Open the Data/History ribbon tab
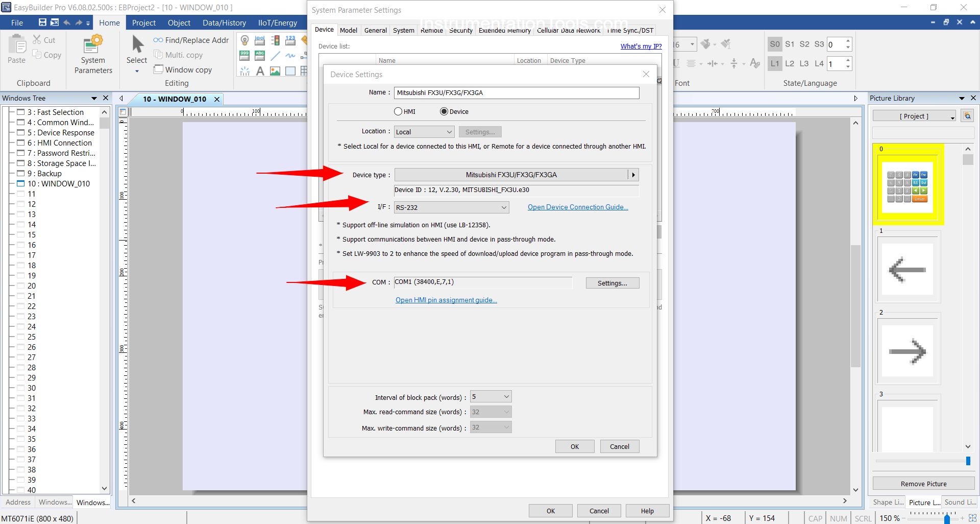The height and width of the screenshot is (524, 980). pyautogui.click(x=224, y=22)
